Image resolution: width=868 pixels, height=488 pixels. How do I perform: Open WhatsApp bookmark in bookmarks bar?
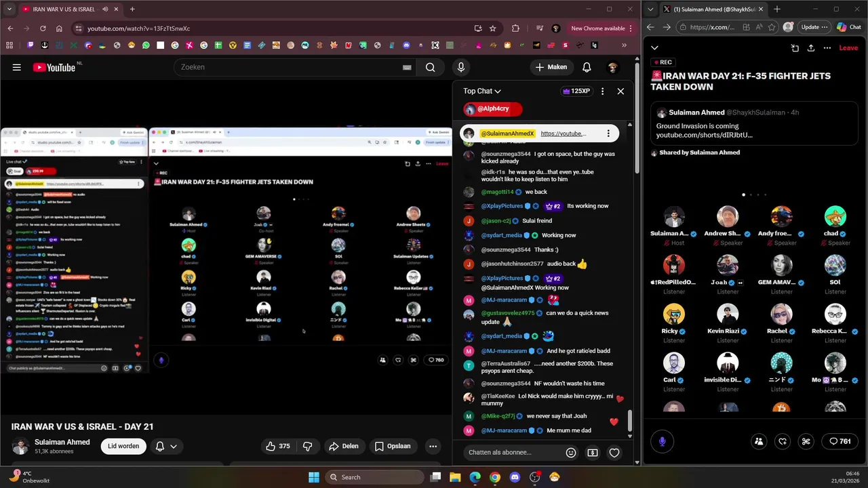coord(146,45)
